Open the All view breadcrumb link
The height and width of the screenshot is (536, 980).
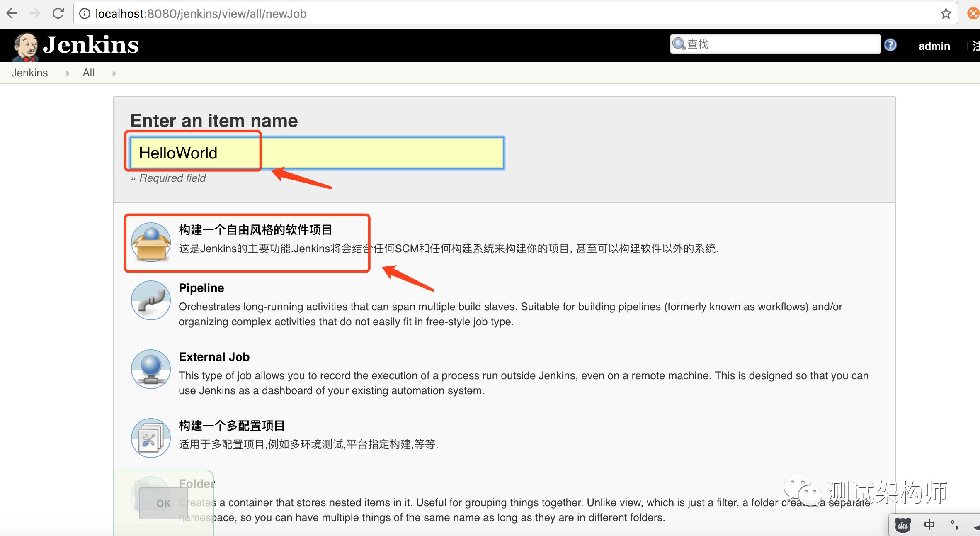[88, 73]
